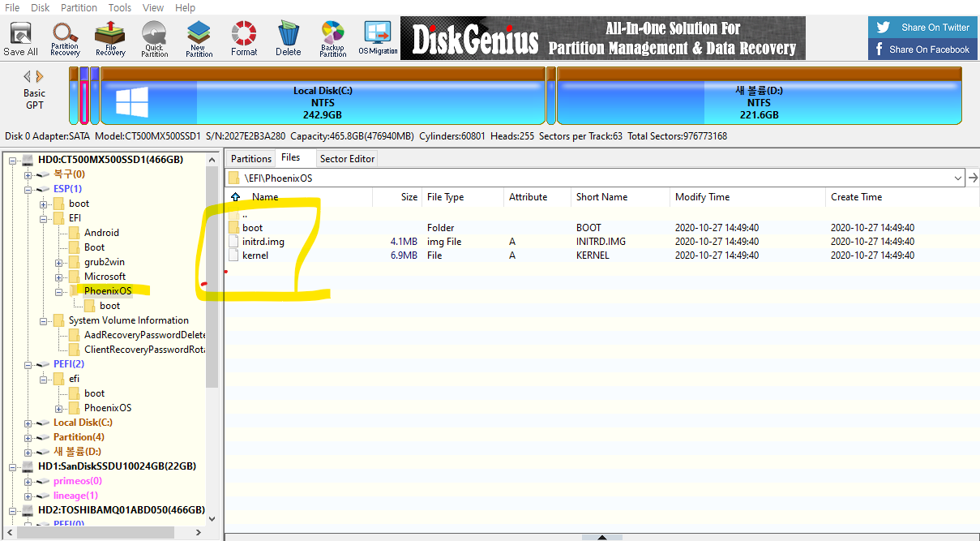Image resolution: width=980 pixels, height=541 pixels.
Task: Go to the previous disk arrow
Action: coord(27,76)
